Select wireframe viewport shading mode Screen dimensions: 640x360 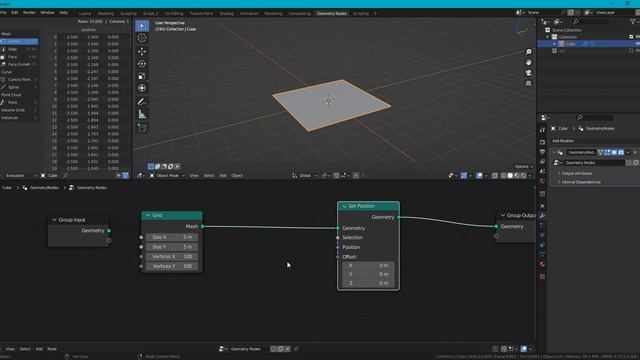pyautogui.click(x=503, y=176)
